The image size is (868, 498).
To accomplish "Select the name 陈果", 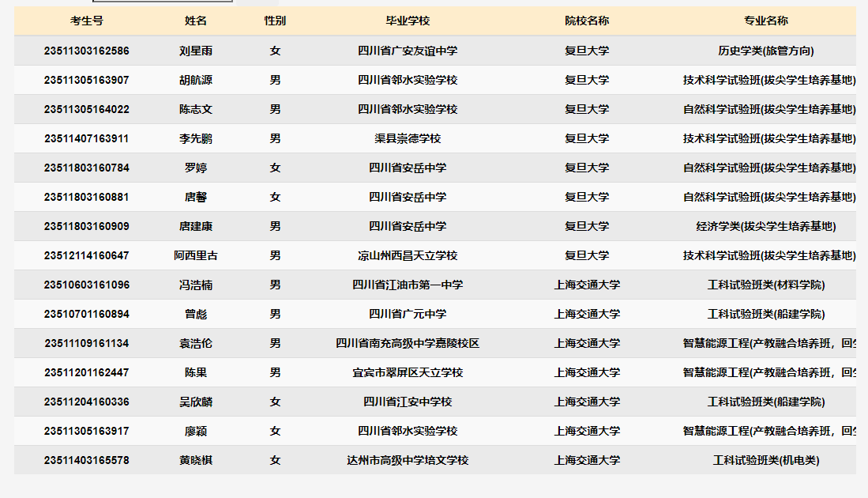I will click(195, 373).
